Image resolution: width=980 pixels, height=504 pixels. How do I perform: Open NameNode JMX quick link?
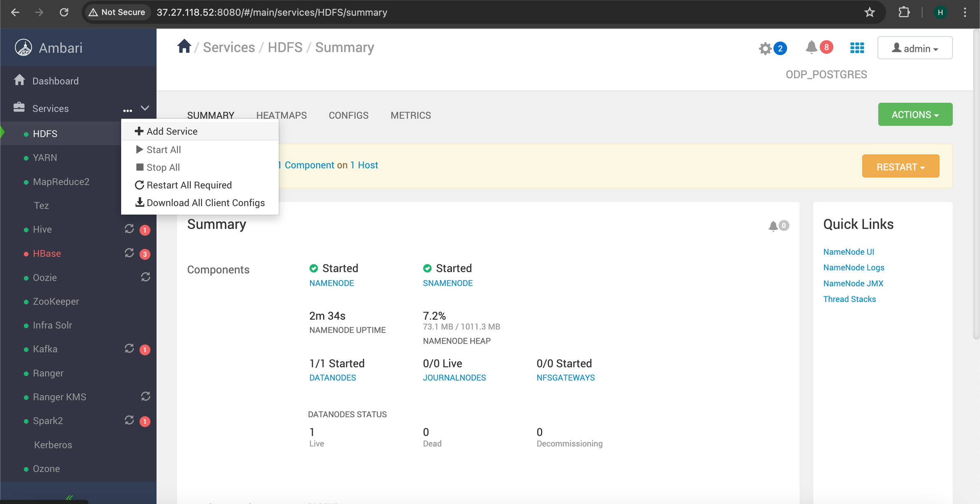[853, 283]
